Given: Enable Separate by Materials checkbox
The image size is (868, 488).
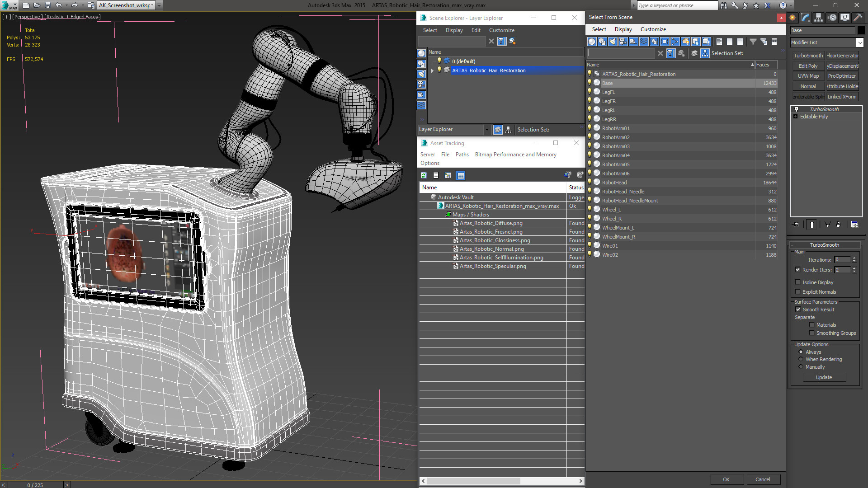Looking at the screenshot, I should tap(811, 325).
